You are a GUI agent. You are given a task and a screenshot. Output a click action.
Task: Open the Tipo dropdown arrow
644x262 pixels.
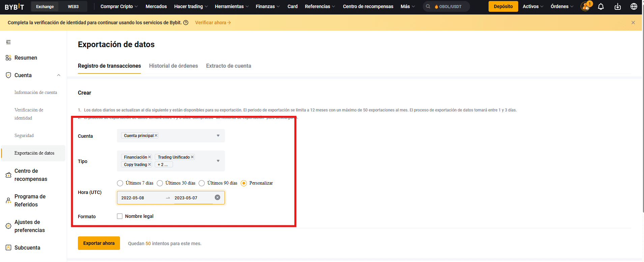click(218, 161)
